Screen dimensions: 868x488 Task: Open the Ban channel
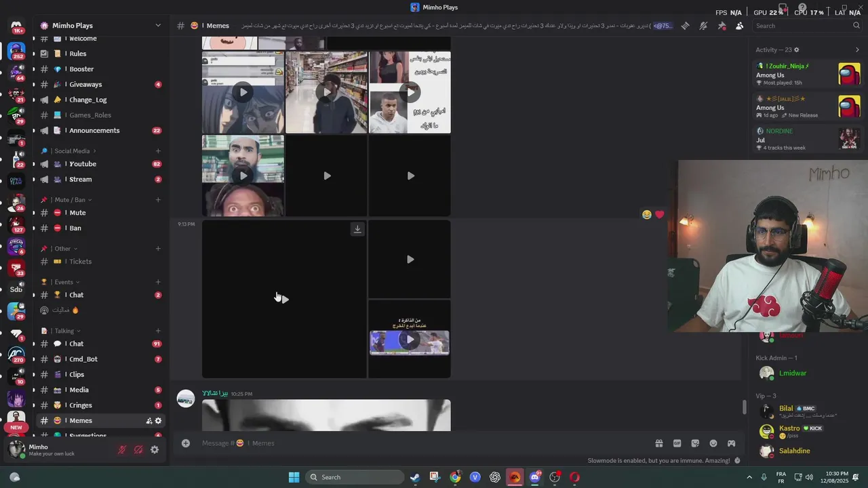click(x=100, y=228)
